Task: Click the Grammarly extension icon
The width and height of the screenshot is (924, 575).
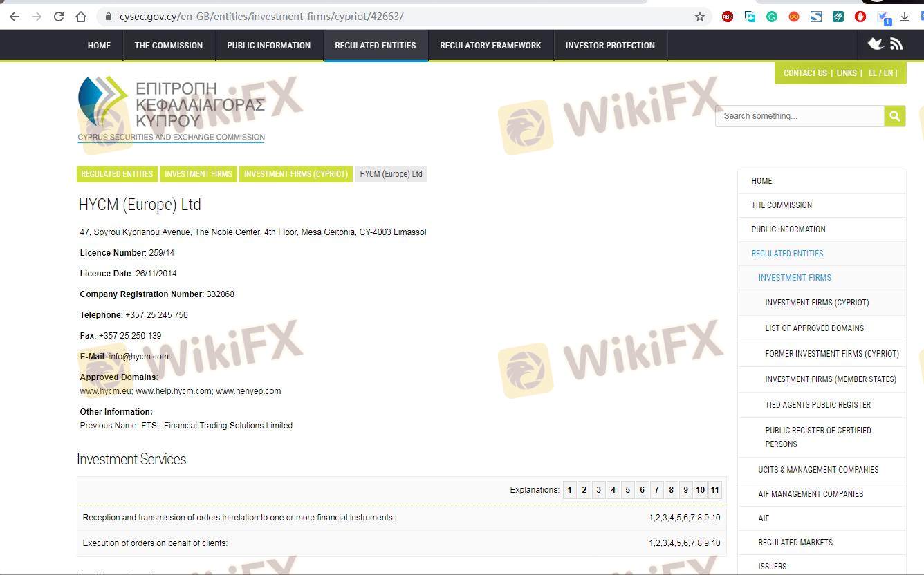Action: pyautogui.click(x=772, y=17)
